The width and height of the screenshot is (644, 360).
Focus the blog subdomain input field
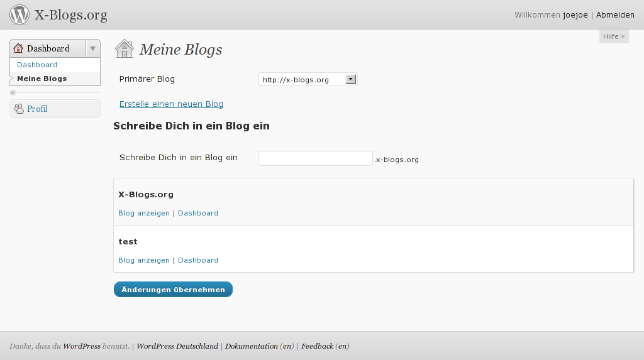tap(316, 158)
